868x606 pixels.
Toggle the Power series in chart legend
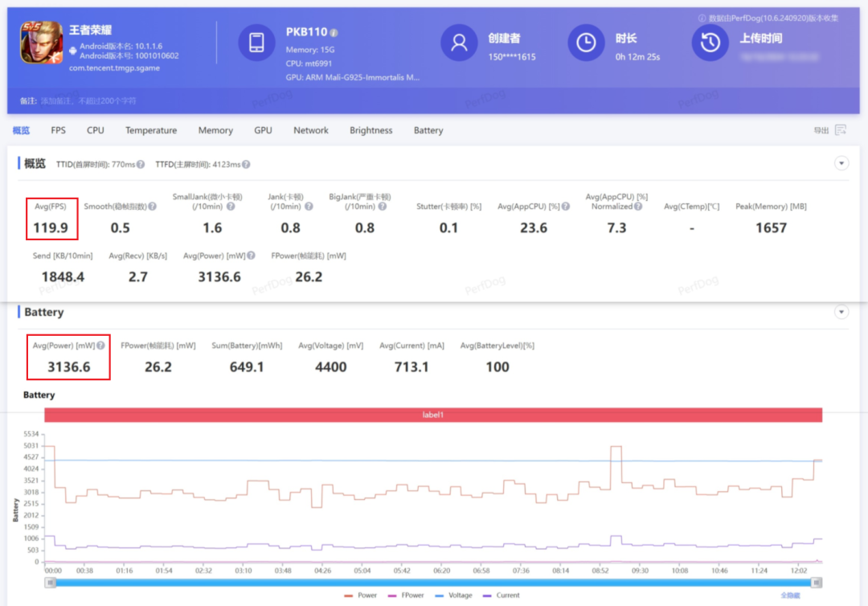(x=360, y=596)
